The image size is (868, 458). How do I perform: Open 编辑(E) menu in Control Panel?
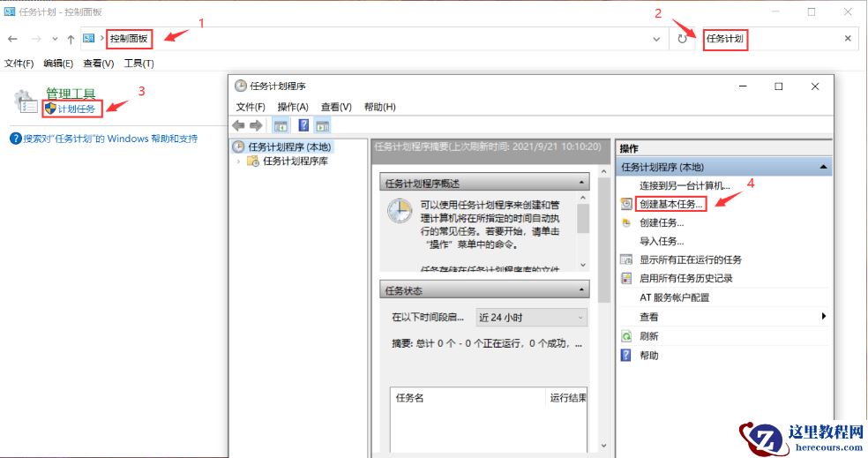pos(58,64)
